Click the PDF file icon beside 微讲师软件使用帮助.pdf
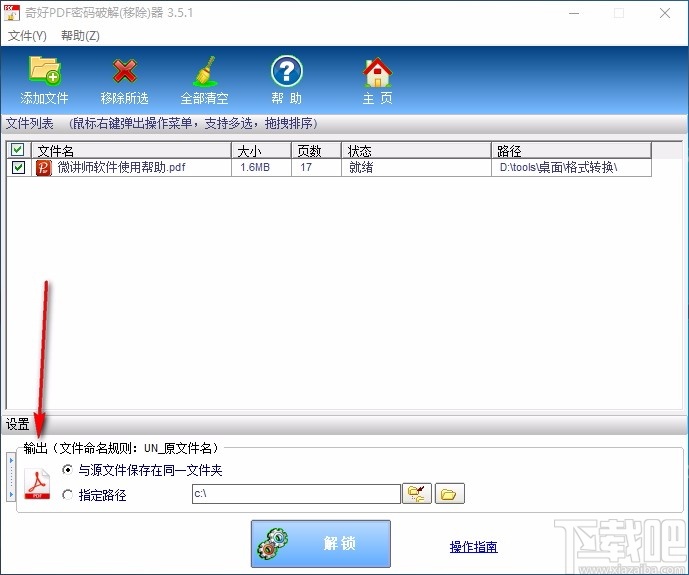689x575 pixels. click(44, 167)
